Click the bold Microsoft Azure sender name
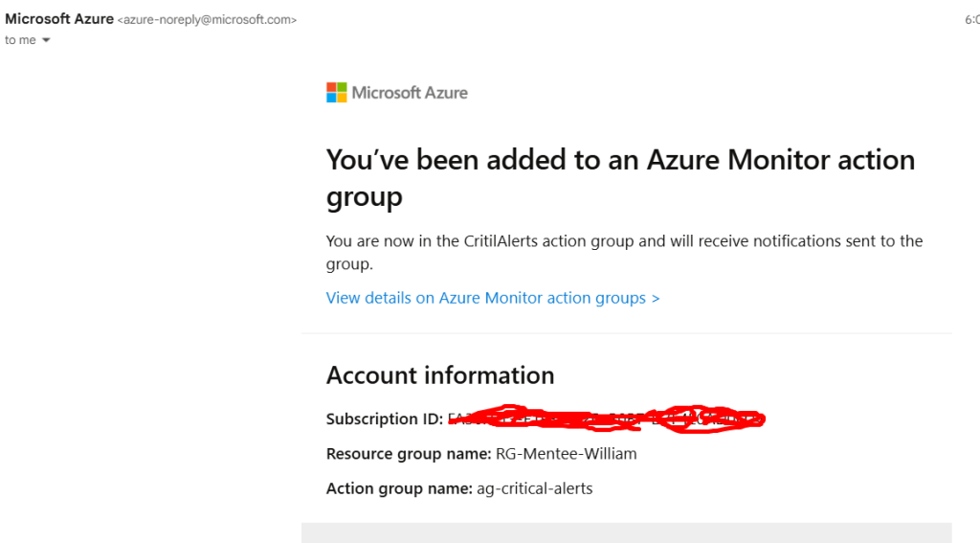Image resolution: width=980 pixels, height=543 pixels. coord(59,19)
